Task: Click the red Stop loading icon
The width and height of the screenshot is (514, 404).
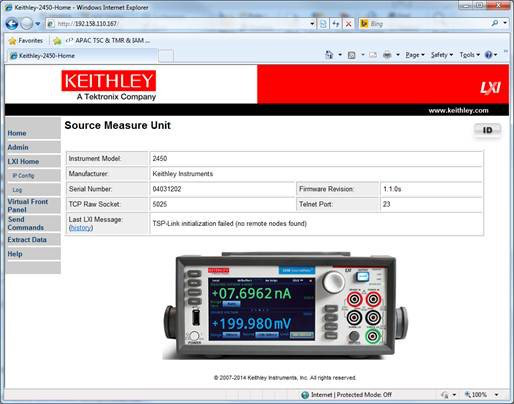Action: coord(348,24)
